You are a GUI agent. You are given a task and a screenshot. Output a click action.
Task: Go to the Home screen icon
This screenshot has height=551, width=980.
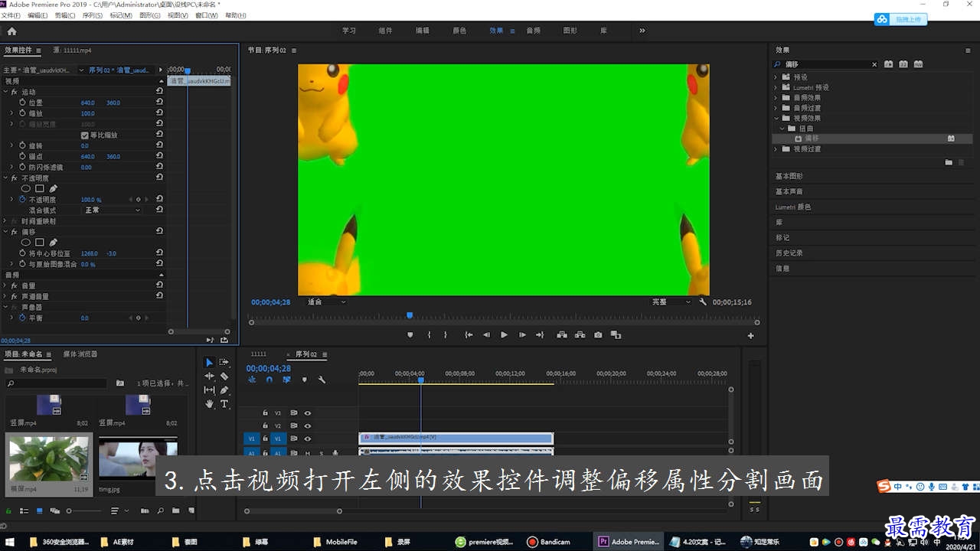11,31
